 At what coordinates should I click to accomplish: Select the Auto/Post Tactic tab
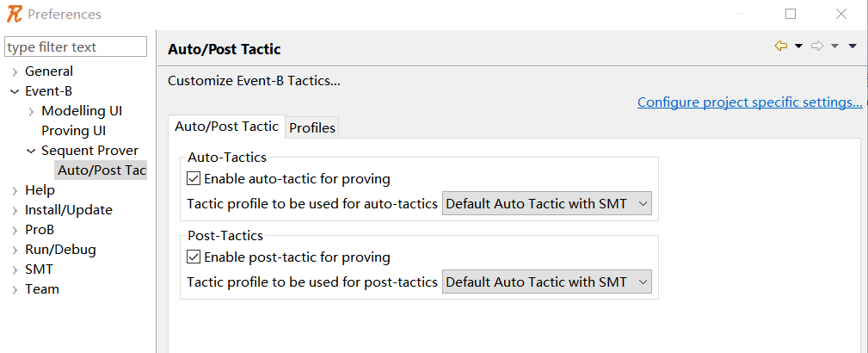click(x=226, y=126)
